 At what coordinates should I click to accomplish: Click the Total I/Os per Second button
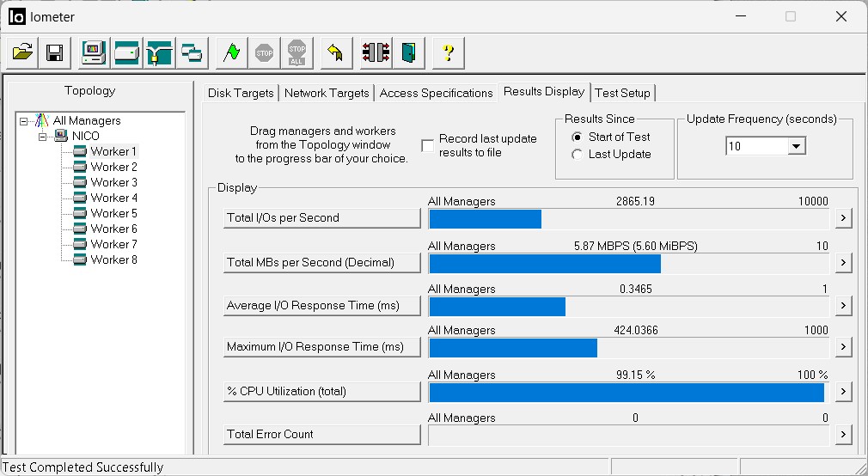(x=322, y=218)
